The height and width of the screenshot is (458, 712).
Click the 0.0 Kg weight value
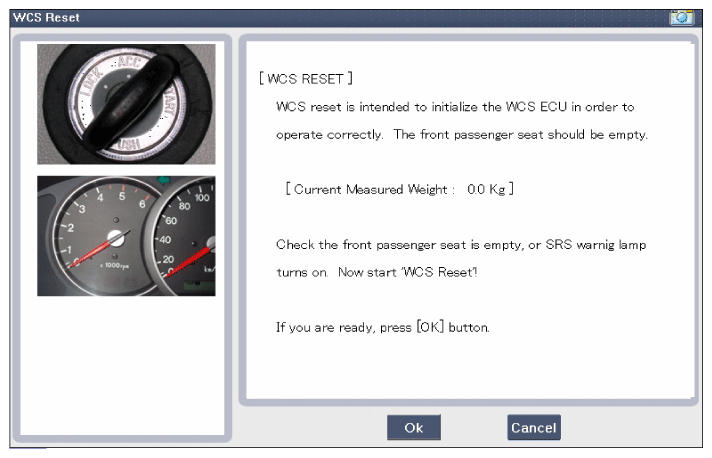click(x=486, y=189)
